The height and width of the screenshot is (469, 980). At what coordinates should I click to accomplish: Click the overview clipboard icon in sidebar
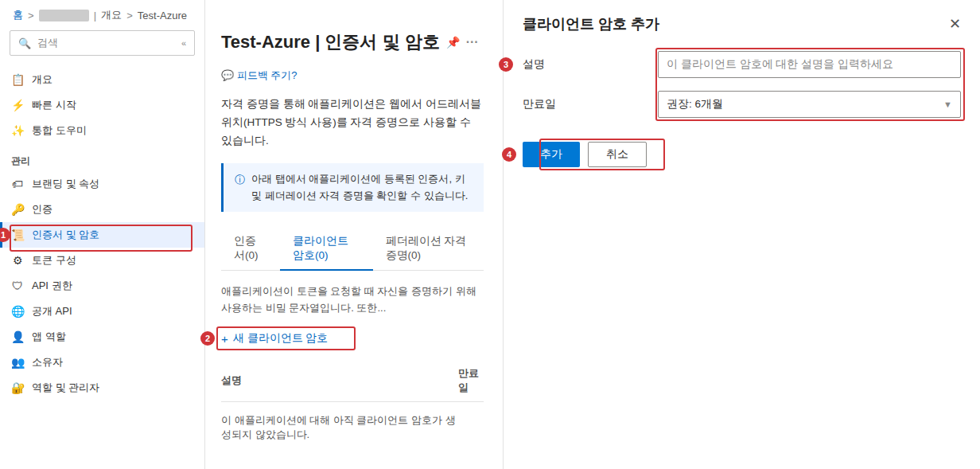(17, 80)
